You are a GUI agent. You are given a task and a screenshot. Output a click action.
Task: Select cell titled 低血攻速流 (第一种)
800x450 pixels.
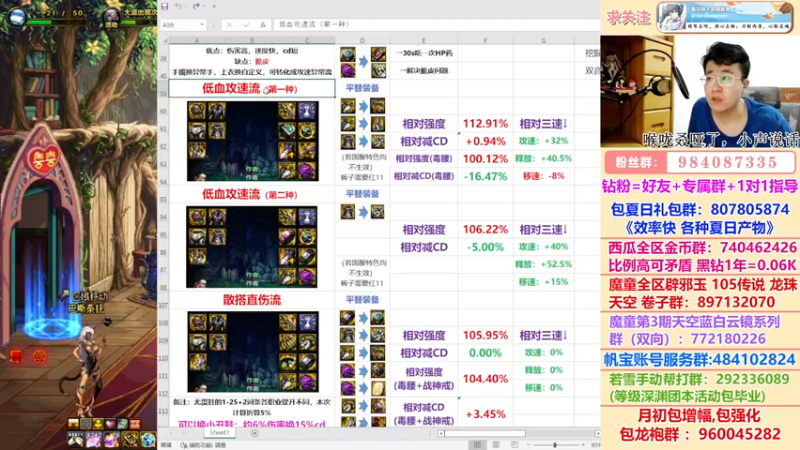[252, 88]
